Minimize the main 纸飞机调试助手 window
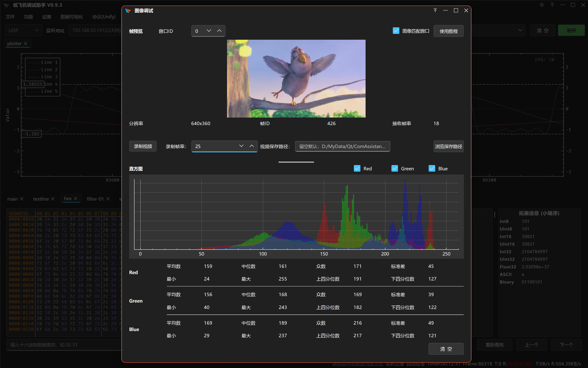 (x=562, y=5)
